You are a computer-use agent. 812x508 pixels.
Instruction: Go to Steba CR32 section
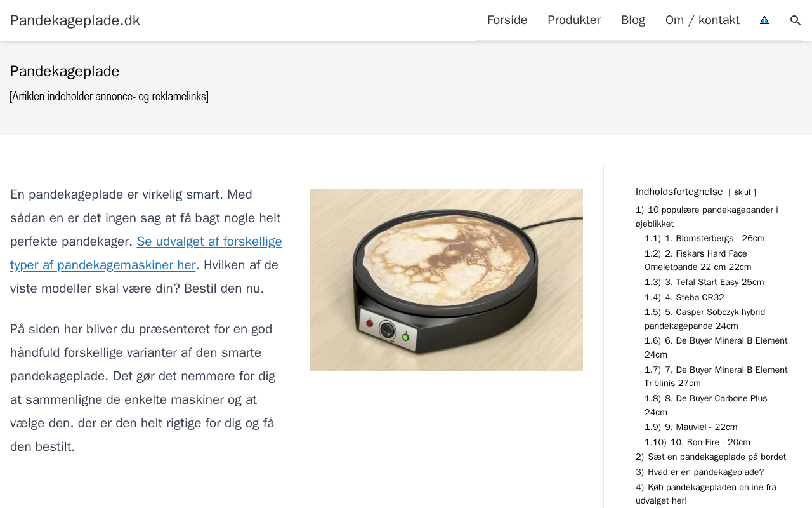point(684,297)
